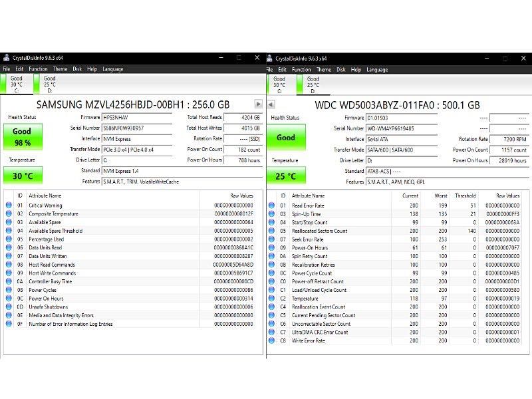
Task: Click Raw Values column header in Samsung table
Action: [x=241, y=196]
